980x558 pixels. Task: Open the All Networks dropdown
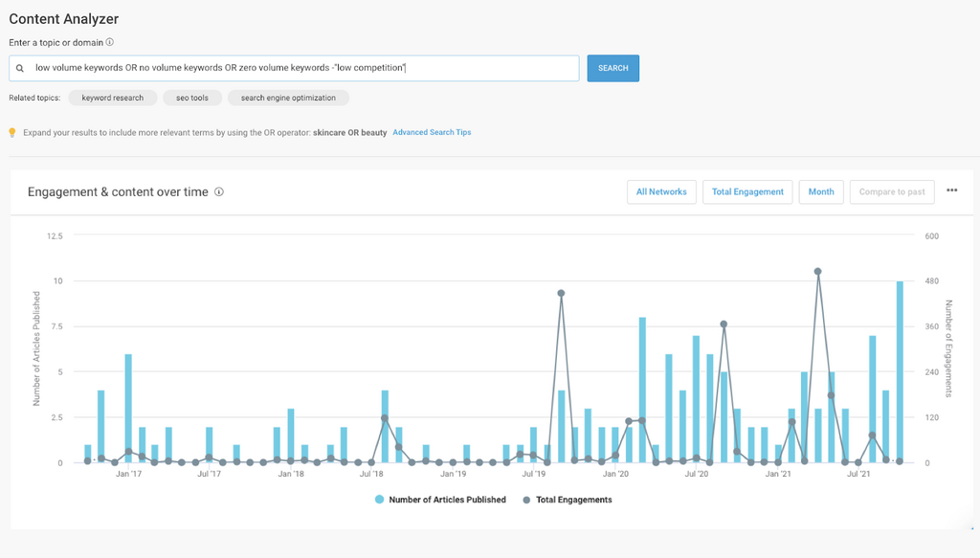pos(661,191)
